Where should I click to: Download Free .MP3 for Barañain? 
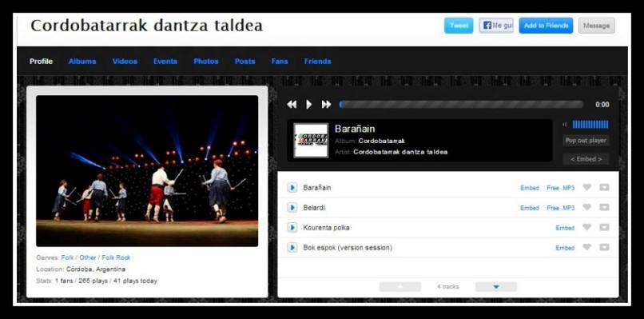(x=561, y=188)
